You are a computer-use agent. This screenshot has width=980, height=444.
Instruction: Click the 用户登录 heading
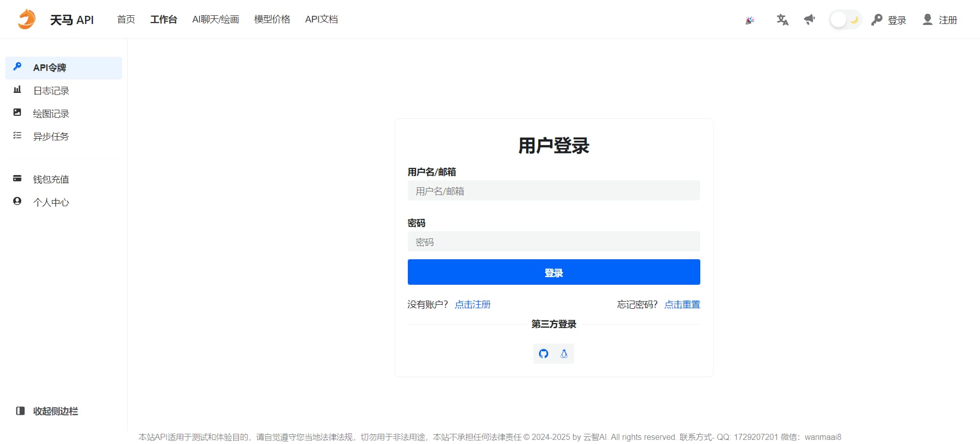pyautogui.click(x=554, y=146)
